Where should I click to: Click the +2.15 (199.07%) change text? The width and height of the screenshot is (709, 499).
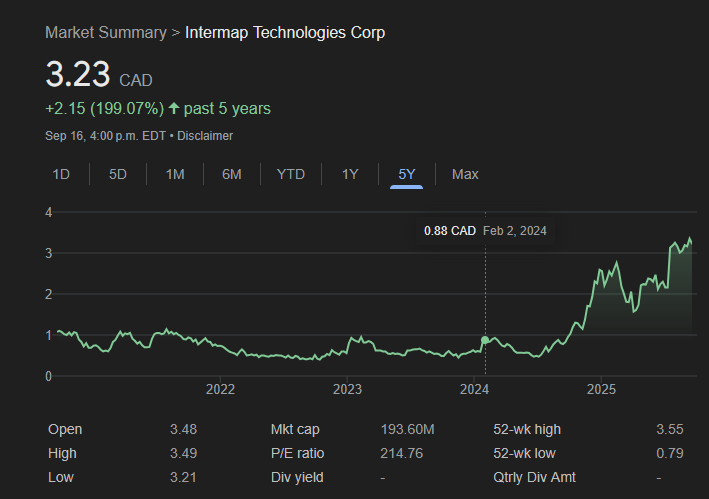point(104,108)
